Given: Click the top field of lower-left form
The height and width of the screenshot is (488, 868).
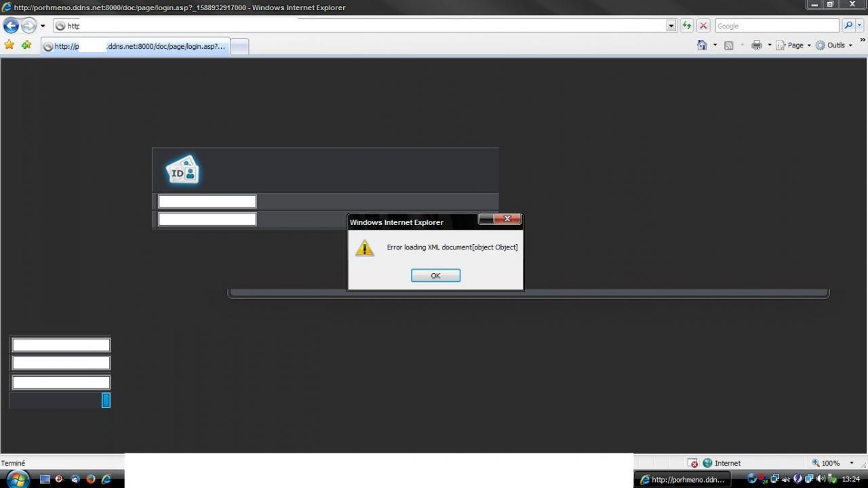Looking at the screenshot, I should tap(61, 345).
